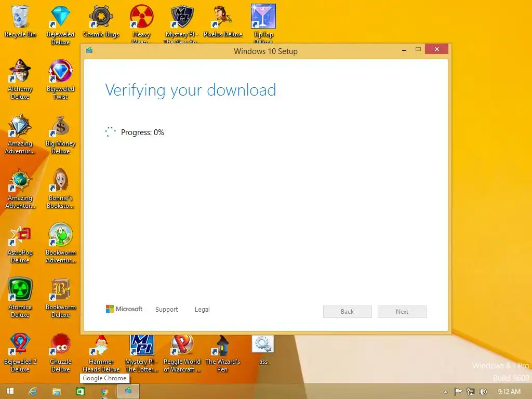This screenshot has height=399, width=532.
Task: Select the Alchemy Deluxe wizard icon
Action: [20, 79]
